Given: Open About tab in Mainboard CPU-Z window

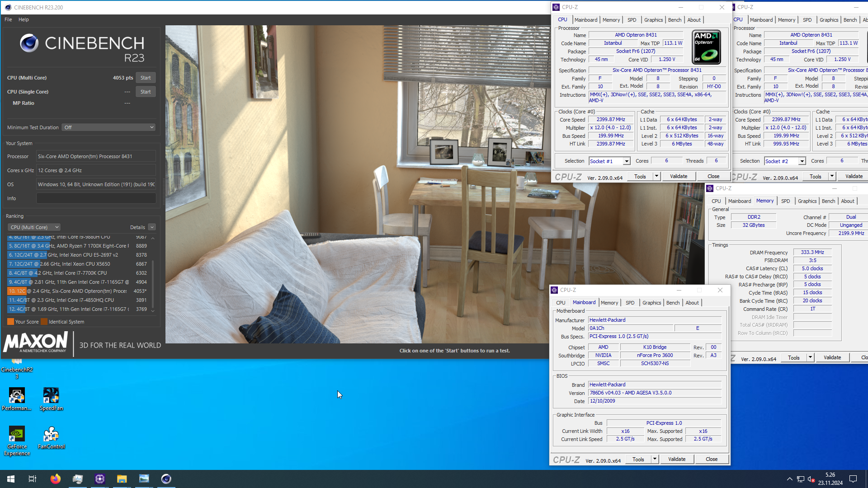Looking at the screenshot, I should [692, 303].
